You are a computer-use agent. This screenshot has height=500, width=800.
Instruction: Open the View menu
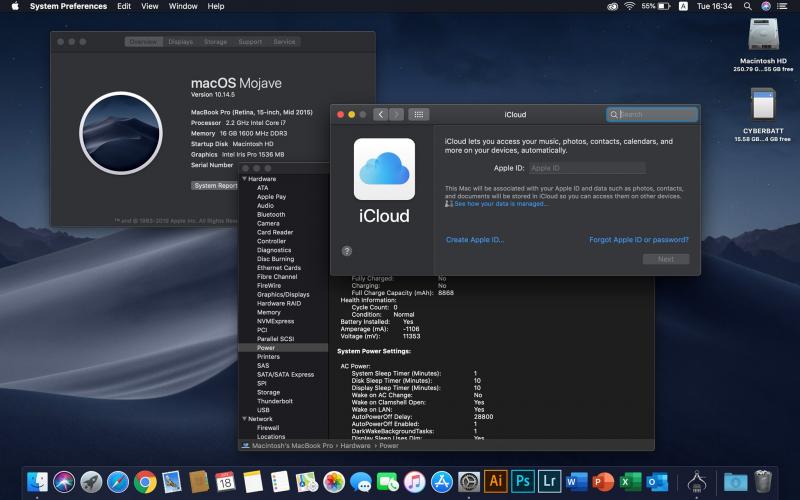(x=149, y=6)
